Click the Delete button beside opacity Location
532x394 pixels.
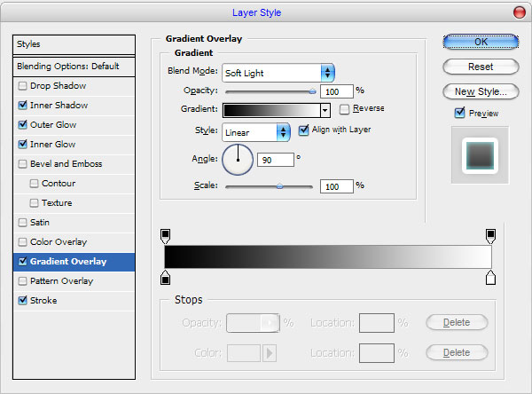pos(457,322)
